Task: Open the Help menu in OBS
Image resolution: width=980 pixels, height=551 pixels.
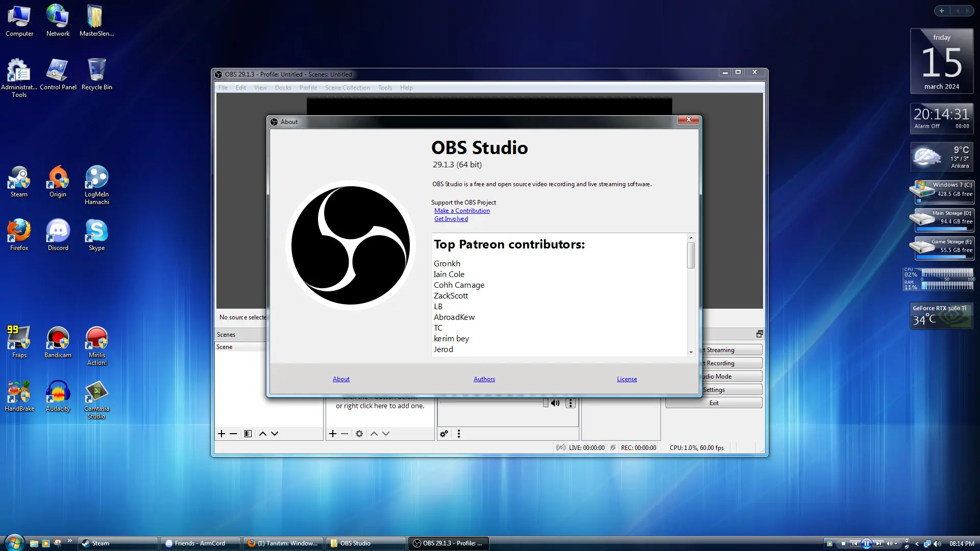Action: pos(407,88)
